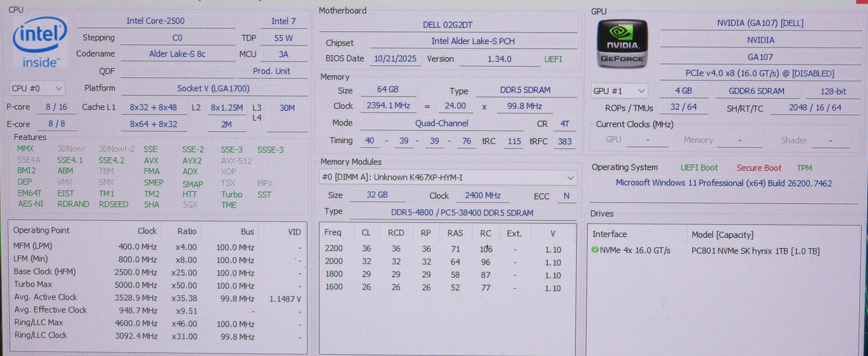868x356 pixels.
Task: Click the green NVMe drive status checkmark
Action: [x=595, y=251]
